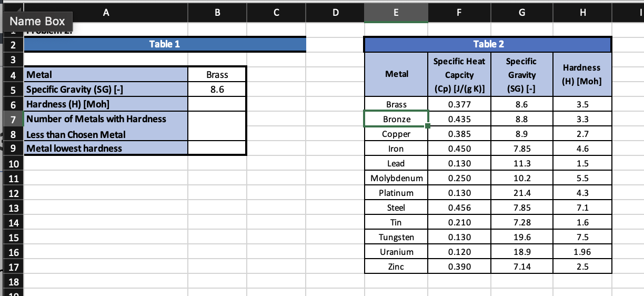This screenshot has width=644, height=296.
Task: Click Steel specific heat 0.456
Action: (459, 208)
